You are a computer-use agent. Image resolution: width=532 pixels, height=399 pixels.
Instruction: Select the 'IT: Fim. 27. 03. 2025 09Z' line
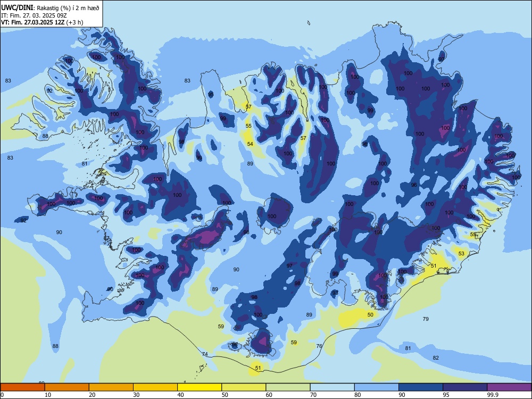pyautogui.click(x=34, y=15)
